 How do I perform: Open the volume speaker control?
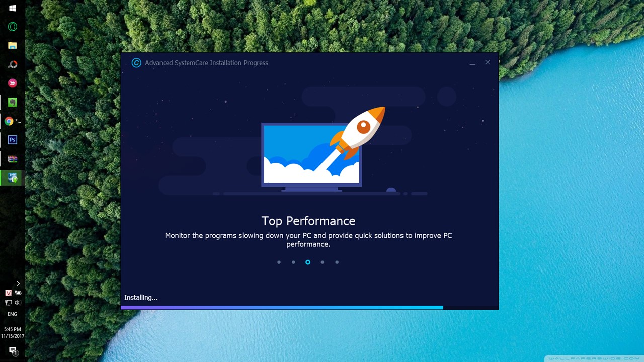pyautogui.click(x=18, y=303)
